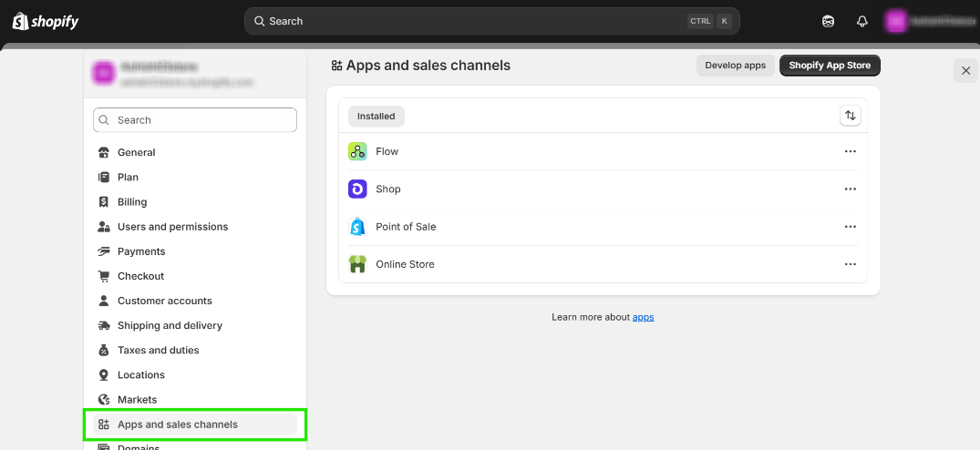Click the Shop app icon
This screenshot has height=450, width=980.
357,189
